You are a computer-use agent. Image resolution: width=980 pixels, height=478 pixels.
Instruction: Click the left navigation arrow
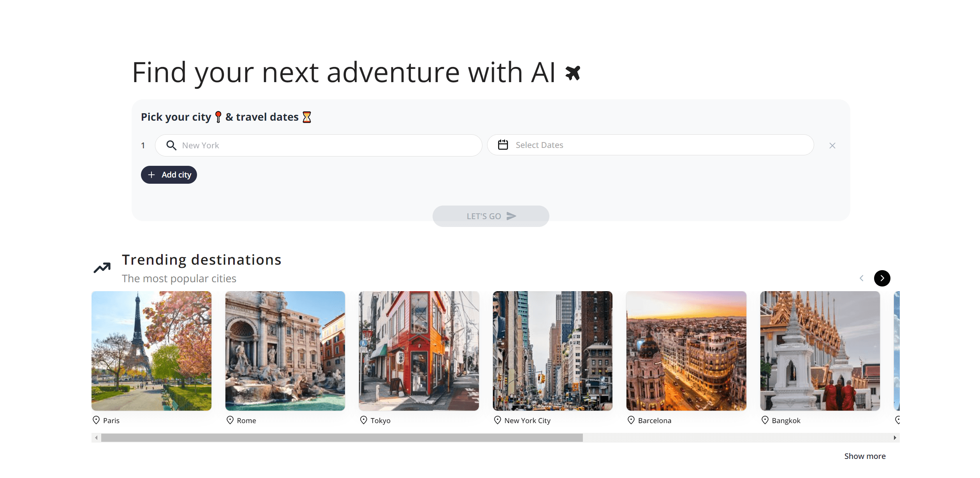[x=861, y=278]
